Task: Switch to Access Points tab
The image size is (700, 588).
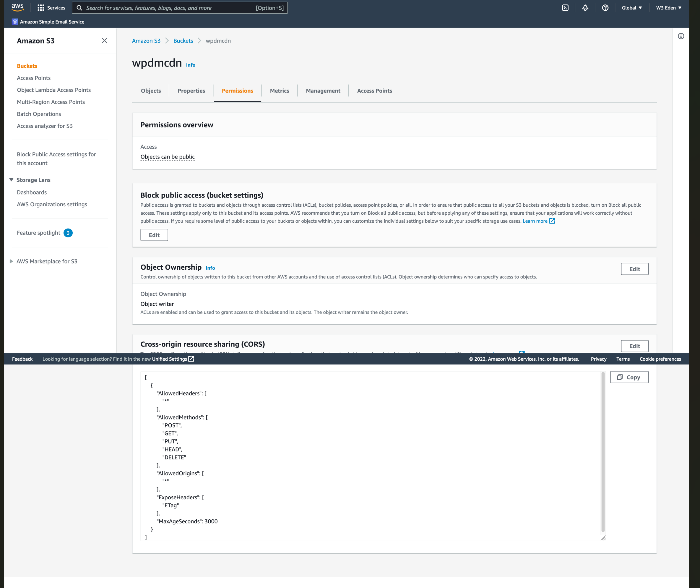Action: [374, 91]
